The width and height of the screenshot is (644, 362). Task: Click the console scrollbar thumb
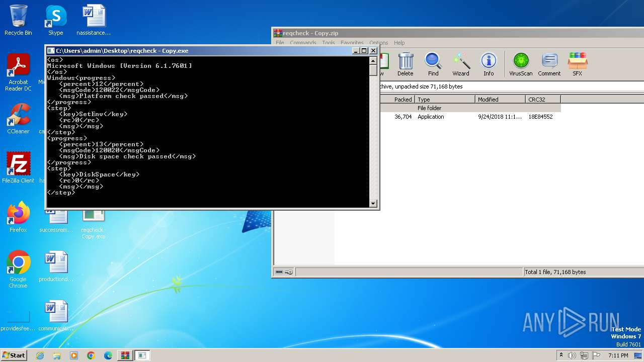point(373,70)
